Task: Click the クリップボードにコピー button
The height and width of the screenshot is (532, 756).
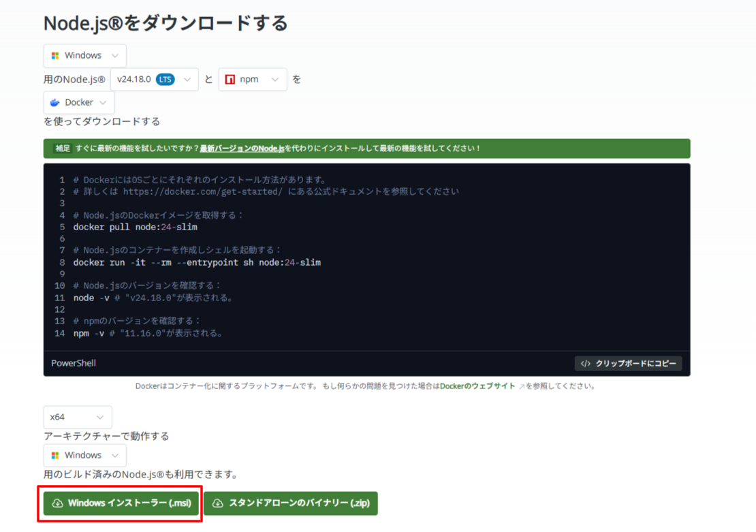Action: click(x=628, y=364)
